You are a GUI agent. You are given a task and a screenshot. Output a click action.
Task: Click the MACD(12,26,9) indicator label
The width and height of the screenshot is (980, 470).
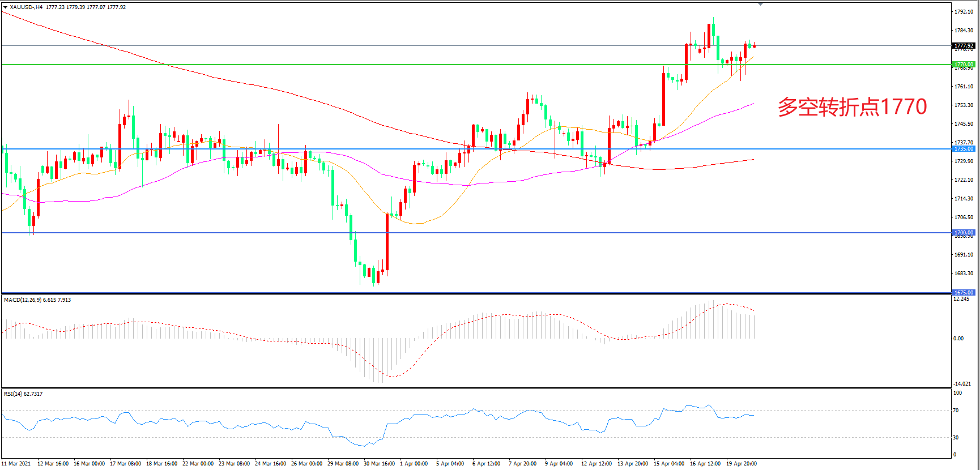click(x=22, y=300)
